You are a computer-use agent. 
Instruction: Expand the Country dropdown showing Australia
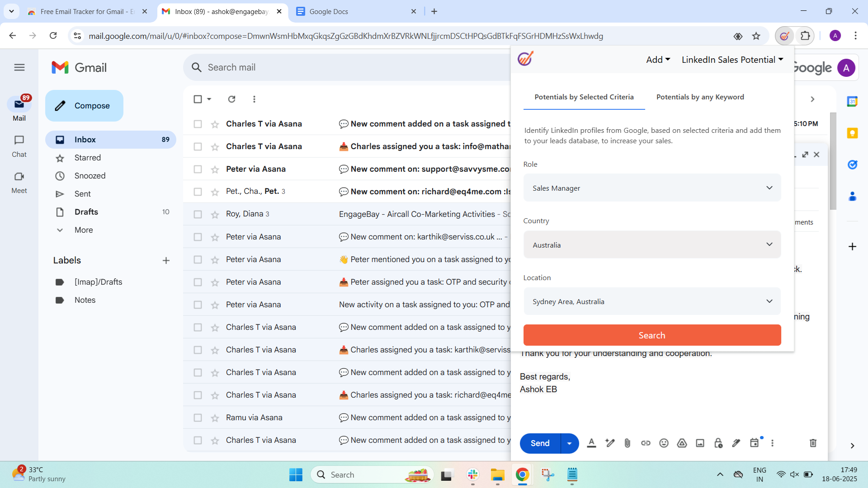[x=652, y=245]
